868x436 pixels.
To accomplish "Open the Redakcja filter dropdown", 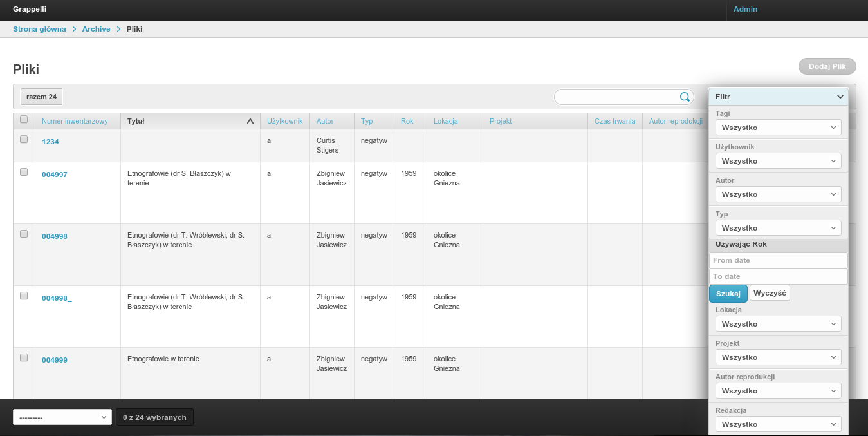I will 779,424.
